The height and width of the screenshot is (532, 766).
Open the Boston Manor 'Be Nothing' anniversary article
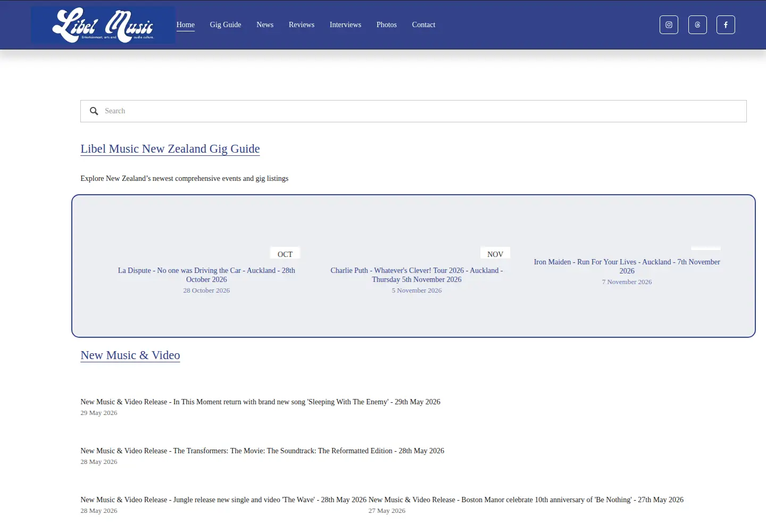(x=526, y=500)
